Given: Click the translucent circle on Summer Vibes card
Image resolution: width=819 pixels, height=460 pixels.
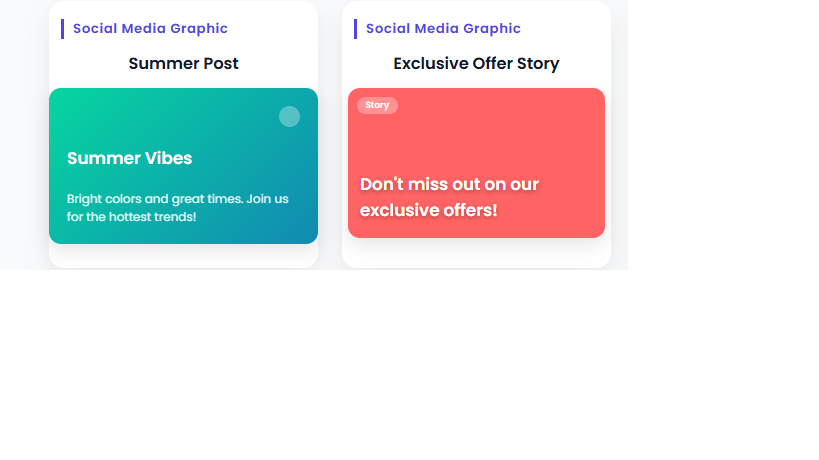Looking at the screenshot, I should [x=289, y=116].
